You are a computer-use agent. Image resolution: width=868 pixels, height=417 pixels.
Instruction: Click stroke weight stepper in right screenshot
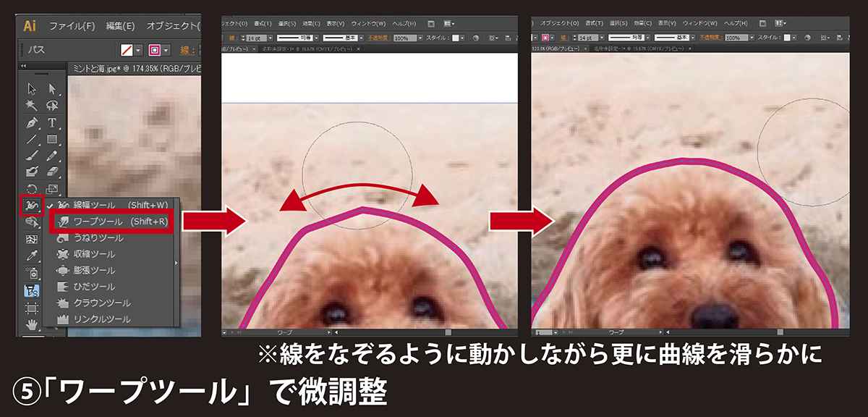(x=574, y=38)
